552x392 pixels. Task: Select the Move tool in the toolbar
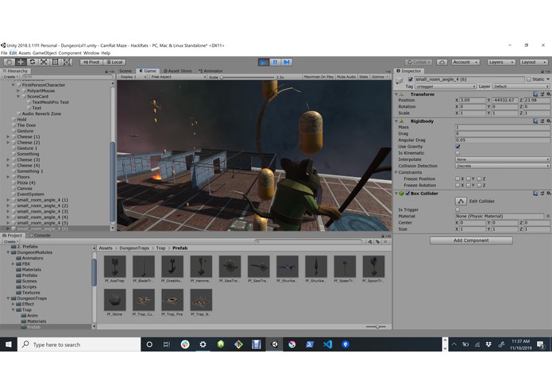pos(21,62)
